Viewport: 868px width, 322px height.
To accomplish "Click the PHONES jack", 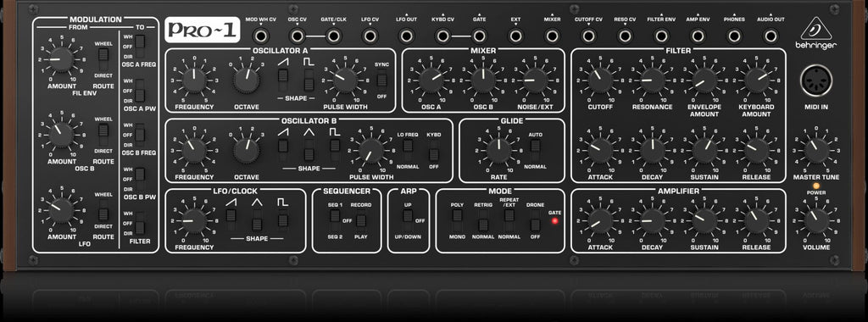I will click(x=734, y=36).
